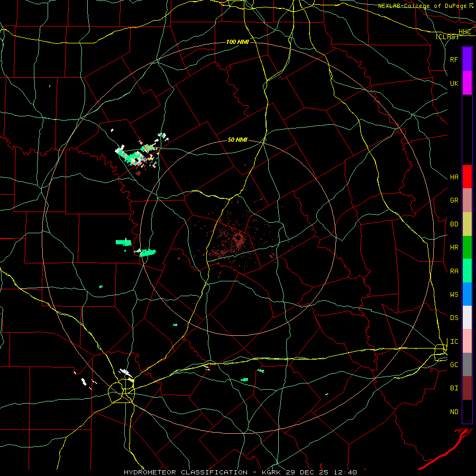Click the NEXLAB-College of DuPage text

(423, 6)
